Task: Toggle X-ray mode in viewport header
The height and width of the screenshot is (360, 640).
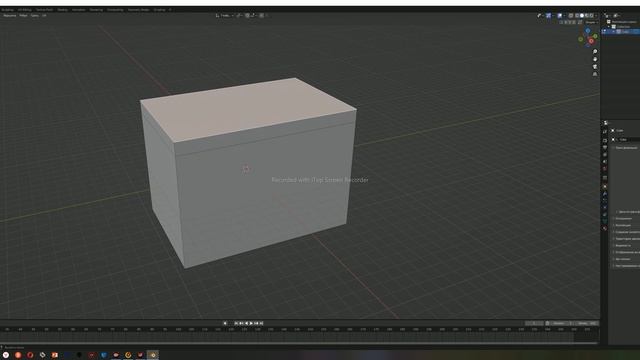Action: click(x=571, y=16)
